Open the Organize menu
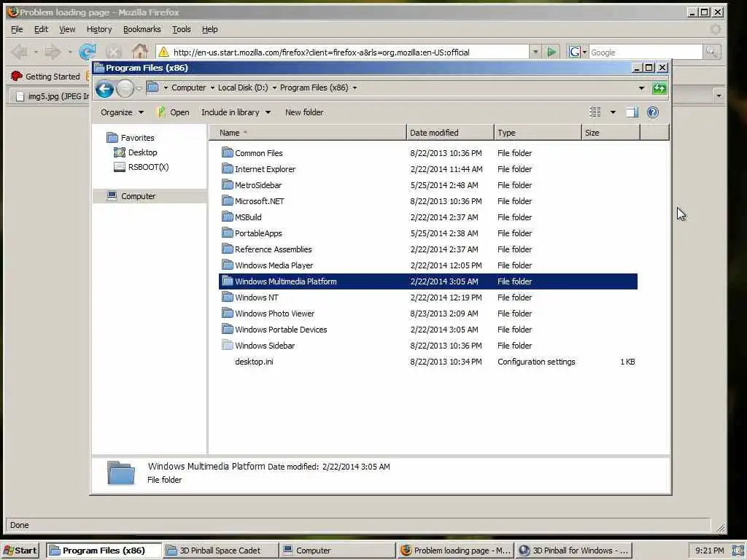This screenshot has width=747, height=560. click(122, 112)
